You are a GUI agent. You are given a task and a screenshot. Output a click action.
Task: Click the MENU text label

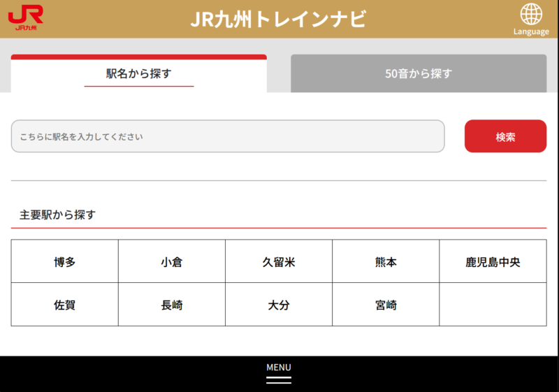tap(279, 367)
